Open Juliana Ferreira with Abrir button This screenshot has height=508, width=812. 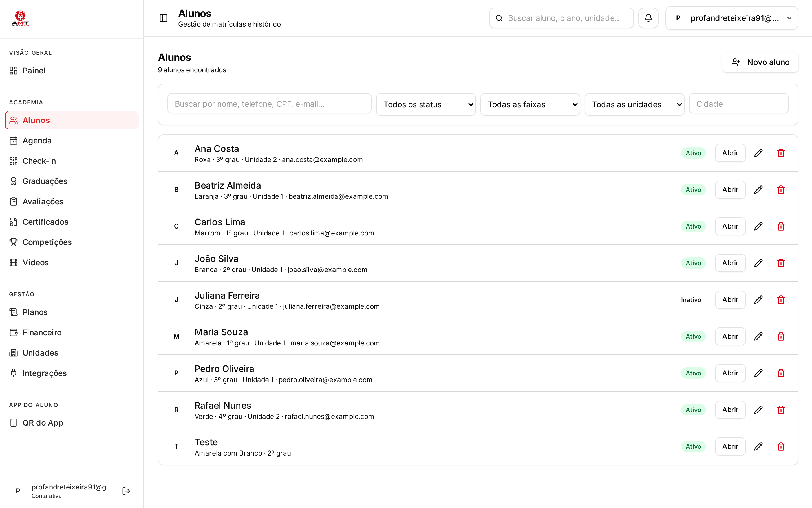[730, 300]
